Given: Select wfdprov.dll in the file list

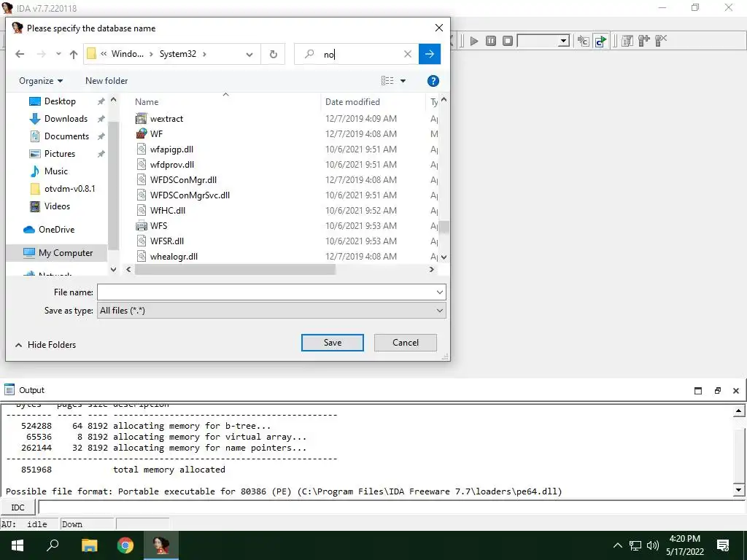Looking at the screenshot, I should [x=172, y=164].
